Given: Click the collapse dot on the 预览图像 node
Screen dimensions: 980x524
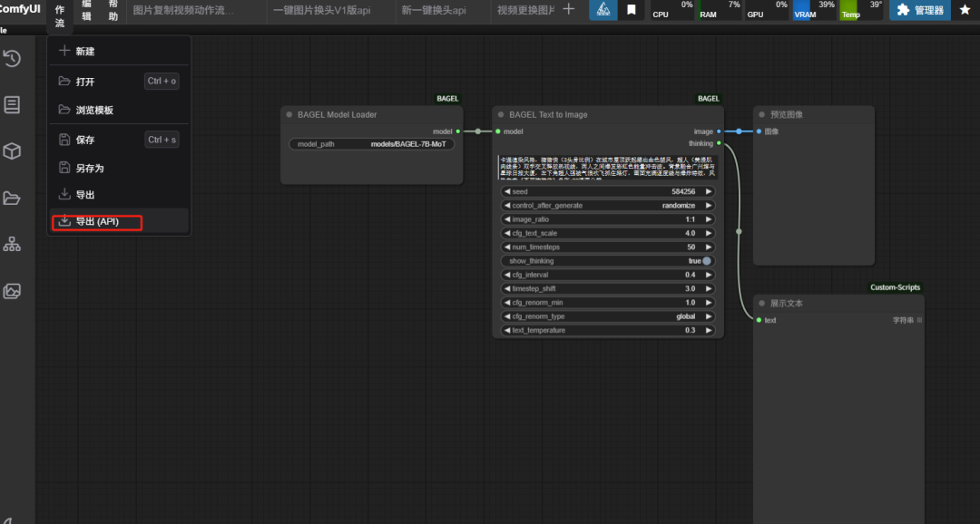Looking at the screenshot, I should 762,115.
